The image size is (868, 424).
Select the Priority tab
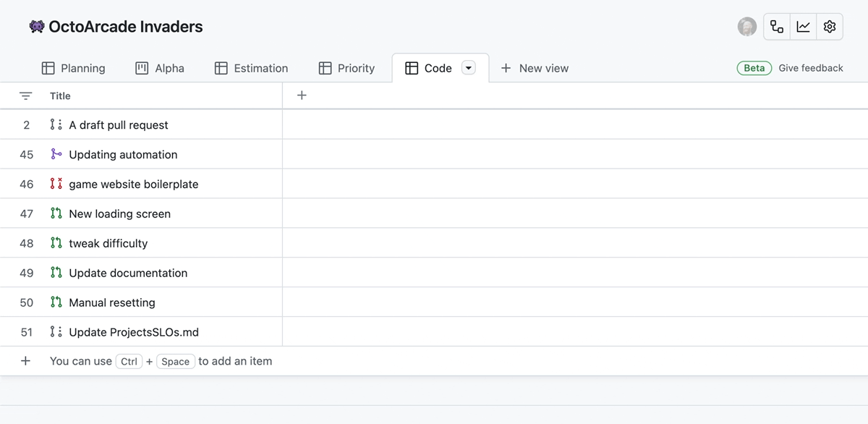[x=346, y=67]
